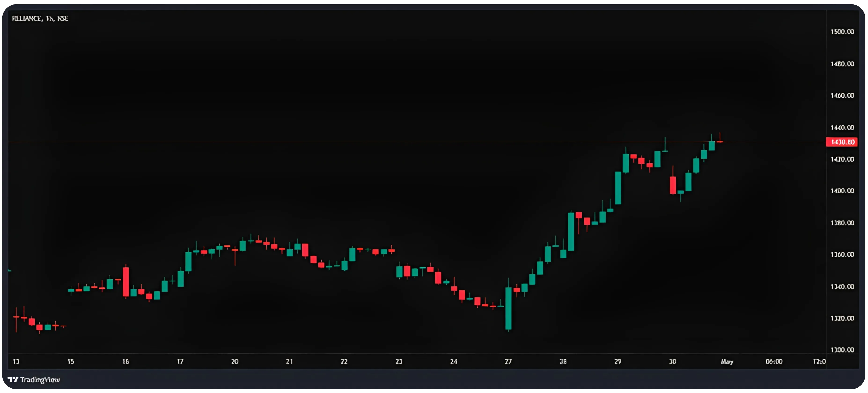
Task: Click the 13 date label on time axis
Action: tap(16, 362)
